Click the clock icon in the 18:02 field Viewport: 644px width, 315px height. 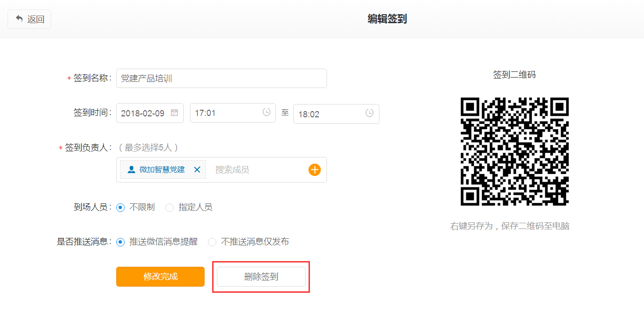(369, 113)
